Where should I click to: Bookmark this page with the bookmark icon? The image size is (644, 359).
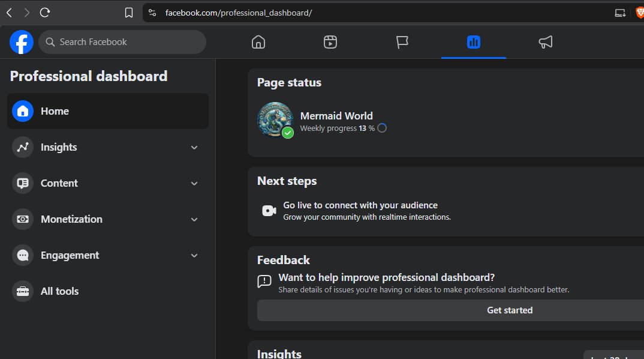point(128,13)
